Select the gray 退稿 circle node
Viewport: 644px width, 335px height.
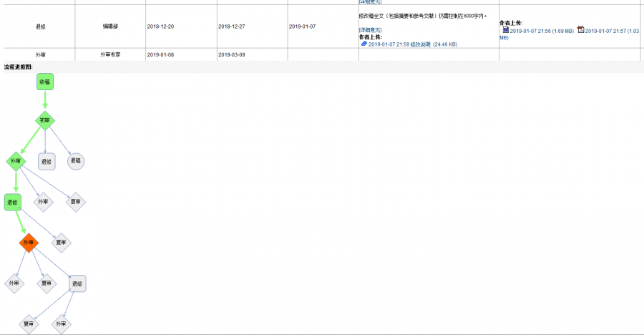pyautogui.click(x=76, y=161)
